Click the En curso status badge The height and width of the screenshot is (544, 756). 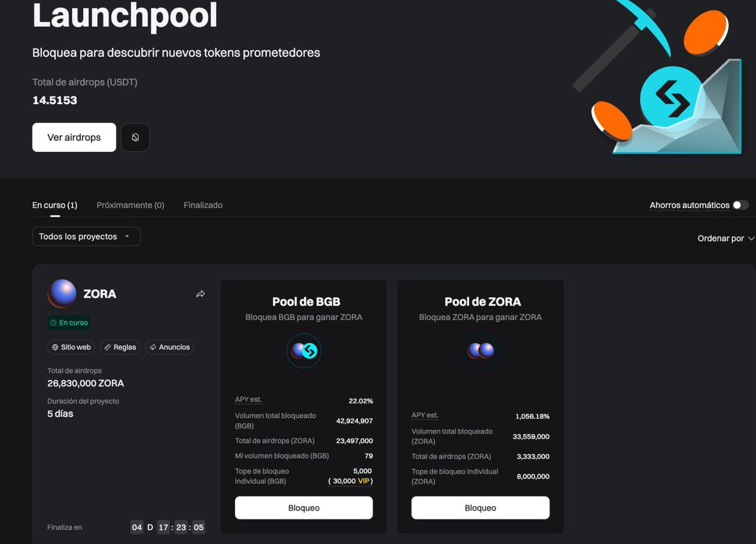click(69, 323)
